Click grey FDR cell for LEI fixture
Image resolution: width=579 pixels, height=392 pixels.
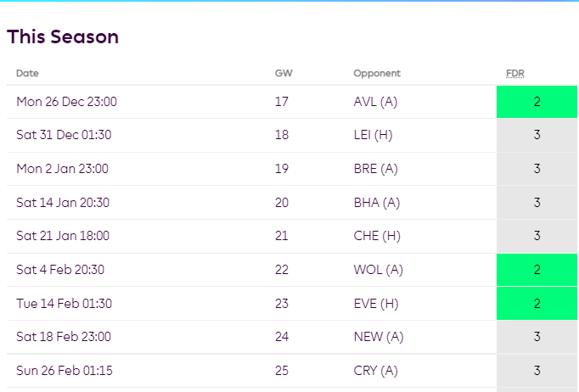tap(537, 135)
